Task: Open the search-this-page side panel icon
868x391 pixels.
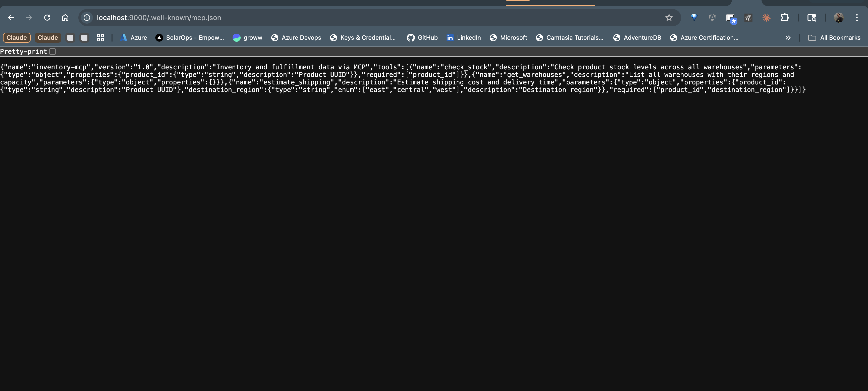Action: click(x=812, y=18)
